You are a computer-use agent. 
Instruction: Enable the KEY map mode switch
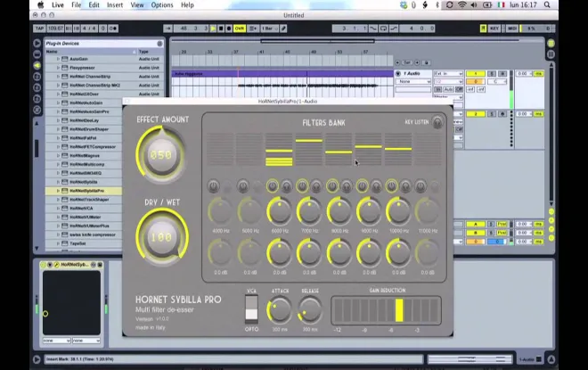click(x=494, y=29)
